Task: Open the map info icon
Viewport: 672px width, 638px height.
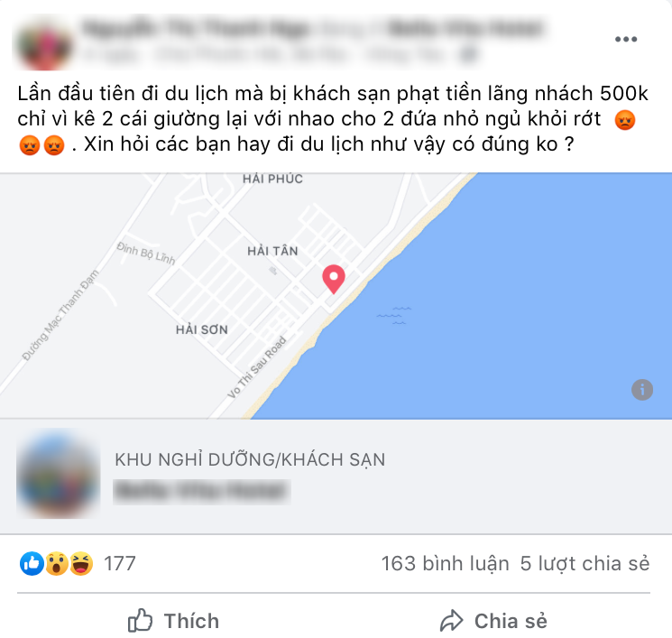Action: (x=641, y=390)
